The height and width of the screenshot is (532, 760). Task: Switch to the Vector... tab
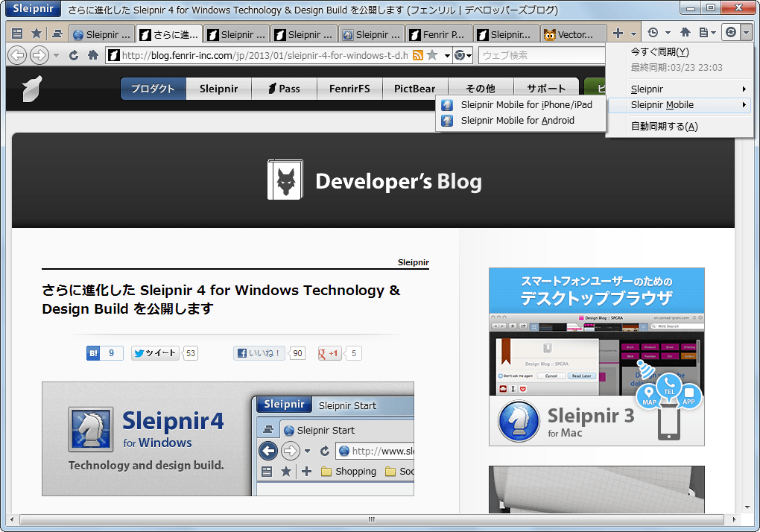pyautogui.click(x=574, y=34)
